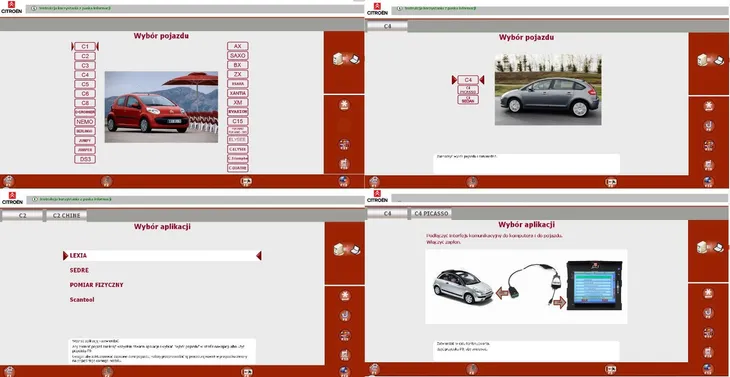The image size is (730, 377).
Task: Click the star icon on C2 CHINE screen
Action: pos(345,296)
